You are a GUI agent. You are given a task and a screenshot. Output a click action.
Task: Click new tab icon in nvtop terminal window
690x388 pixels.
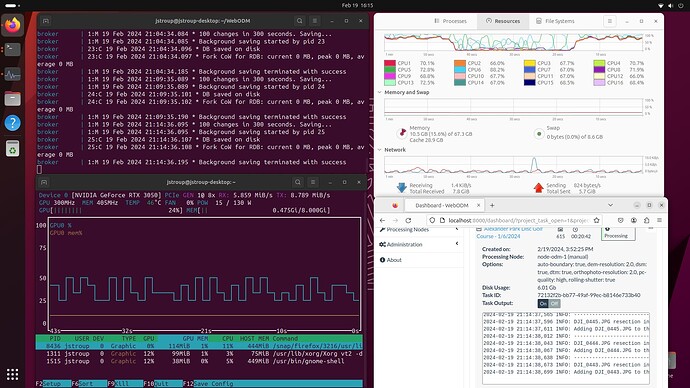click(x=44, y=182)
